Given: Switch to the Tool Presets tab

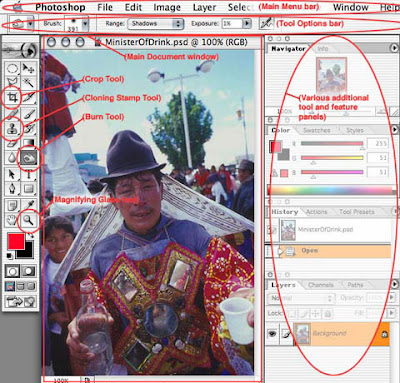Looking at the screenshot, I should [357, 212].
